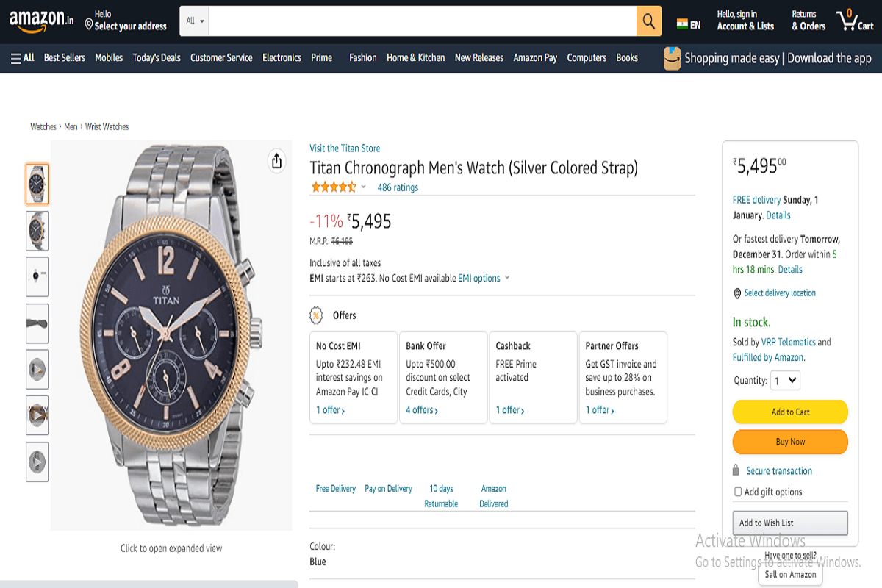The height and width of the screenshot is (588, 882).
Task: Click a video play icon thumbnail
Action: (37, 369)
